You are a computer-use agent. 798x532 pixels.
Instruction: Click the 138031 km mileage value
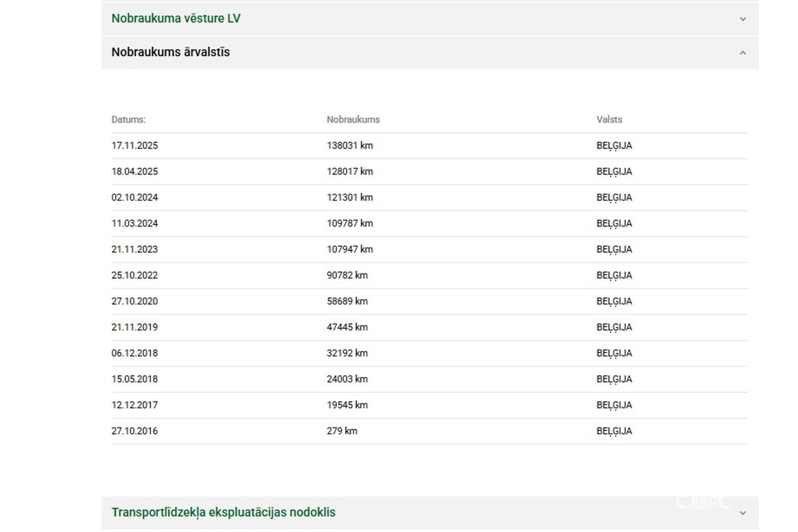pos(349,146)
